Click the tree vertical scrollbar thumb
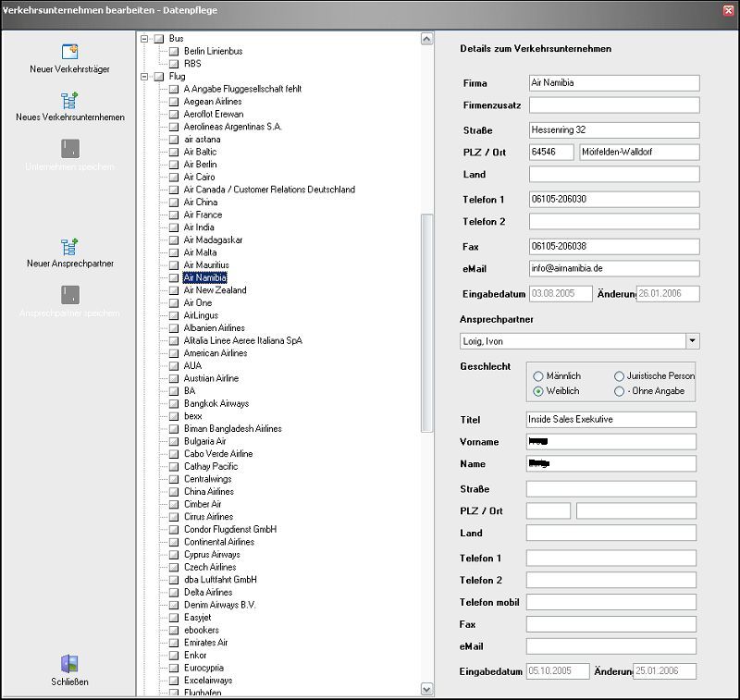740x700 pixels. coord(426,323)
